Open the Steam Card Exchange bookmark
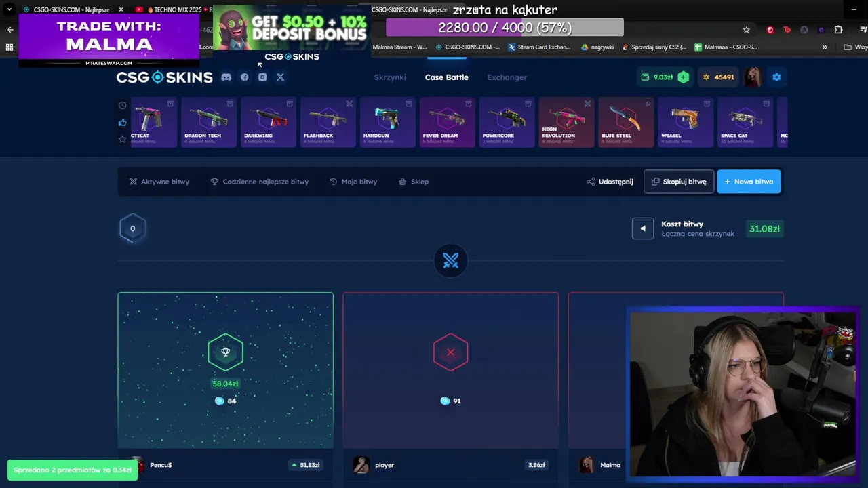Viewport: 868px width, 488px height. click(x=539, y=47)
